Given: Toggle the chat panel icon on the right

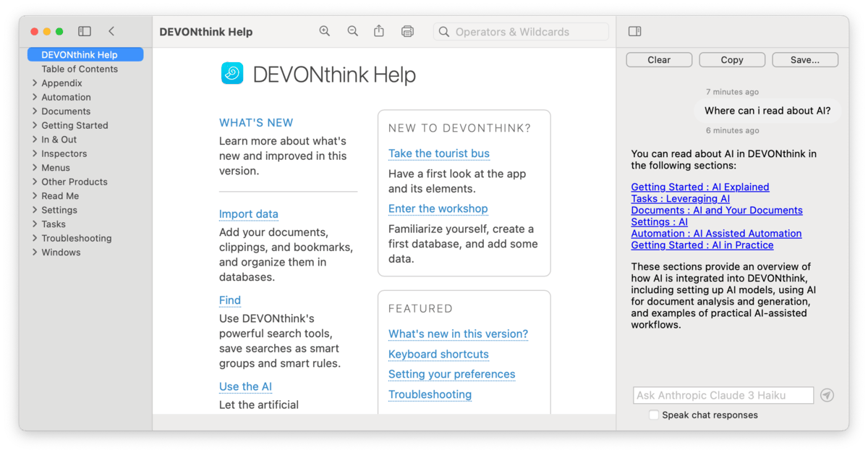Looking at the screenshot, I should (635, 31).
